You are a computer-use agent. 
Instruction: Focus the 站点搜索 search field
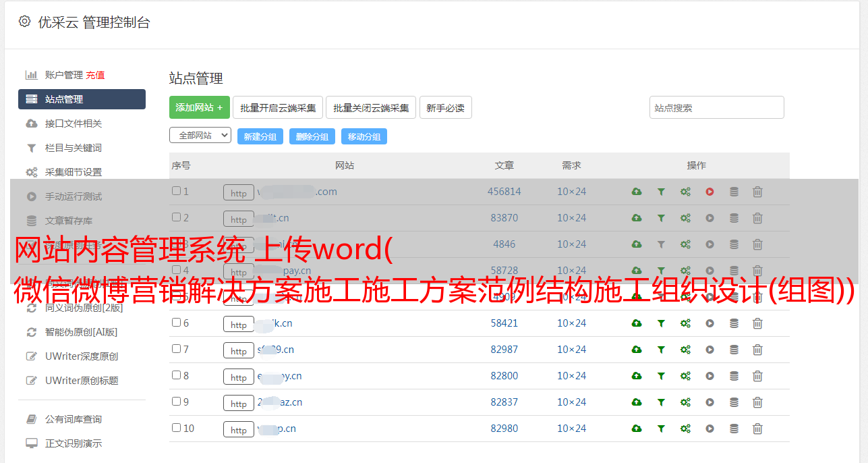tap(717, 107)
